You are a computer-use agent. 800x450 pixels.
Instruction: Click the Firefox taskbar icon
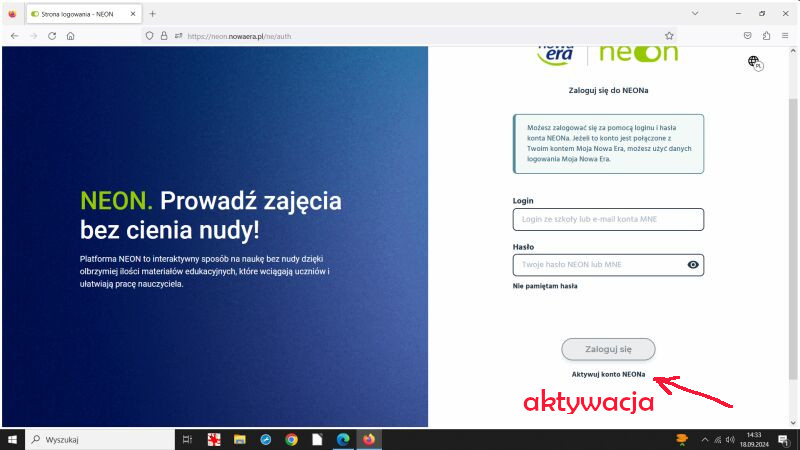pyautogui.click(x=369, y=439)
